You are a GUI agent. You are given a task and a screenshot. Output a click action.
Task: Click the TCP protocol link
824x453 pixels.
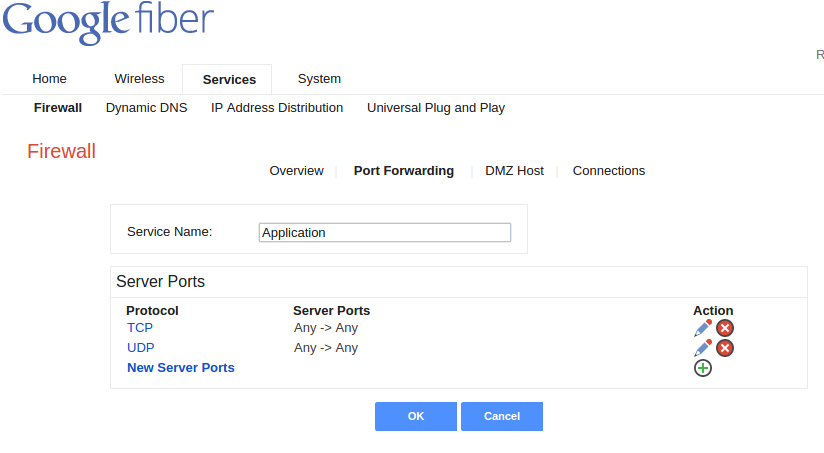[140, 328]
